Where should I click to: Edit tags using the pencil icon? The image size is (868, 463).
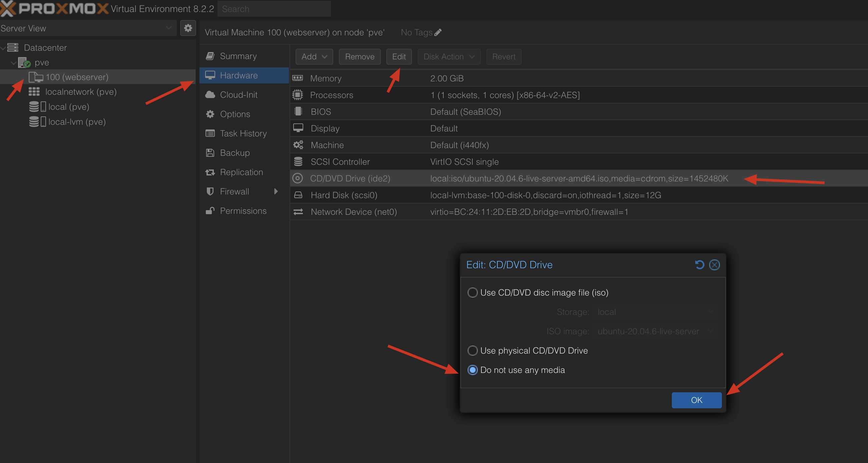click(x=438, y=32)
